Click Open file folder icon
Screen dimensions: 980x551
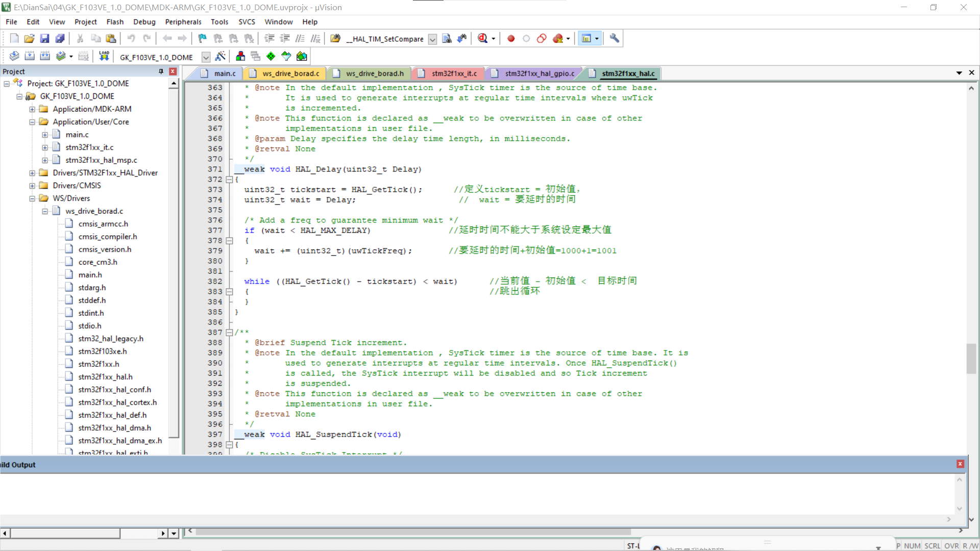(30, 38)
